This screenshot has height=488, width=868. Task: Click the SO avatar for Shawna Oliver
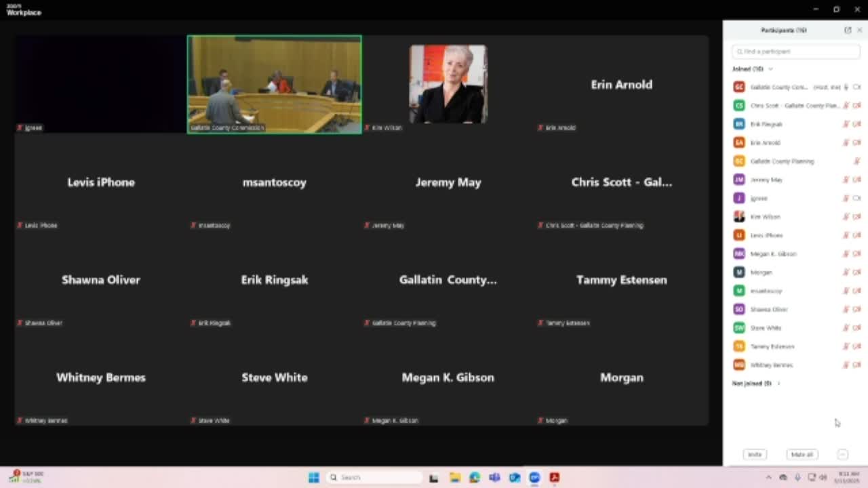(739, 309)
